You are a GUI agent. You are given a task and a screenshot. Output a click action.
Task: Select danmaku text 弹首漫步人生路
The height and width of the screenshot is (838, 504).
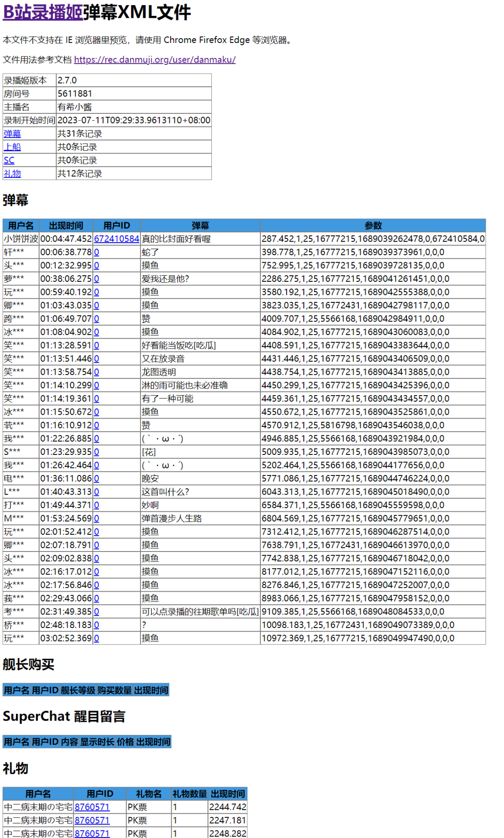[x=172, y=518]
